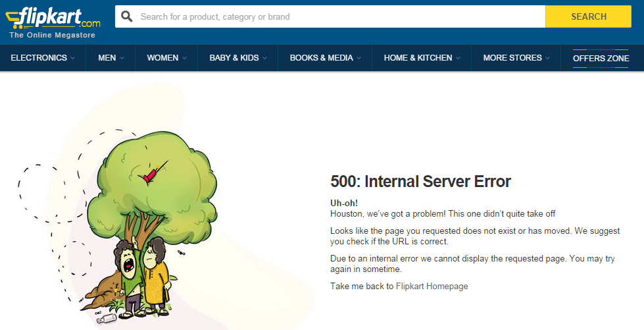Expand the ELECTRONICS dropdown arrow

pyautogui.click(x=73, y=59)
